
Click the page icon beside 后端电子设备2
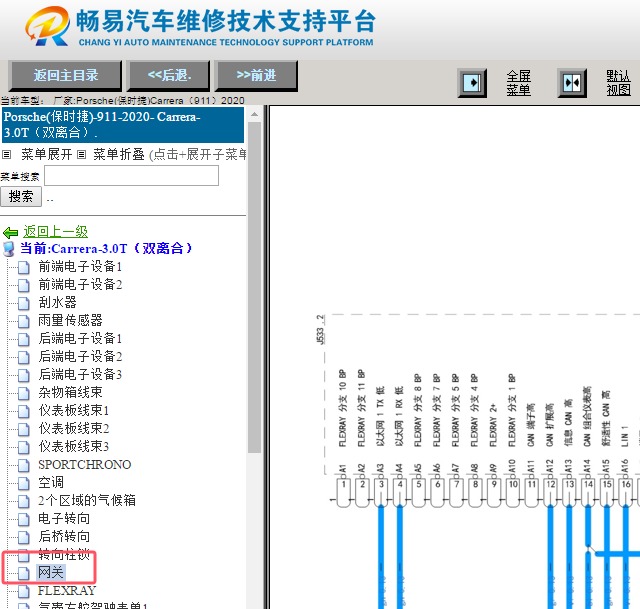pos(24,357)
